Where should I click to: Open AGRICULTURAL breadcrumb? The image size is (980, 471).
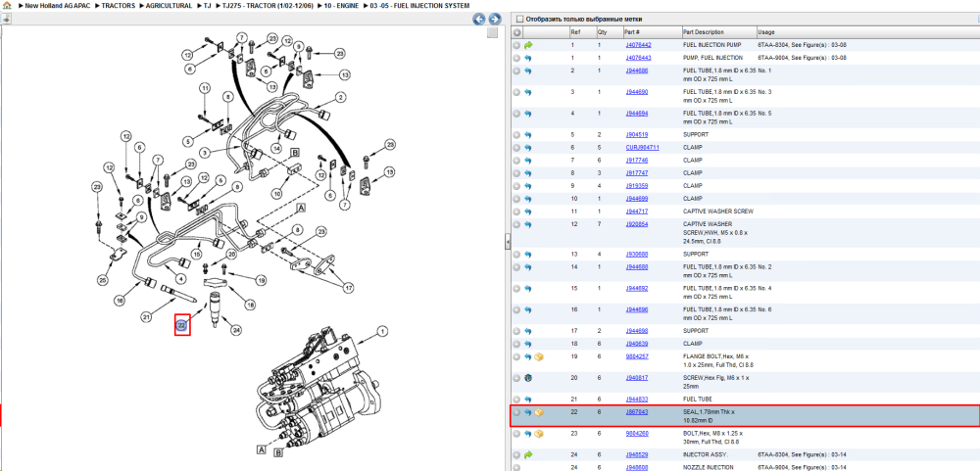[169, 6]
